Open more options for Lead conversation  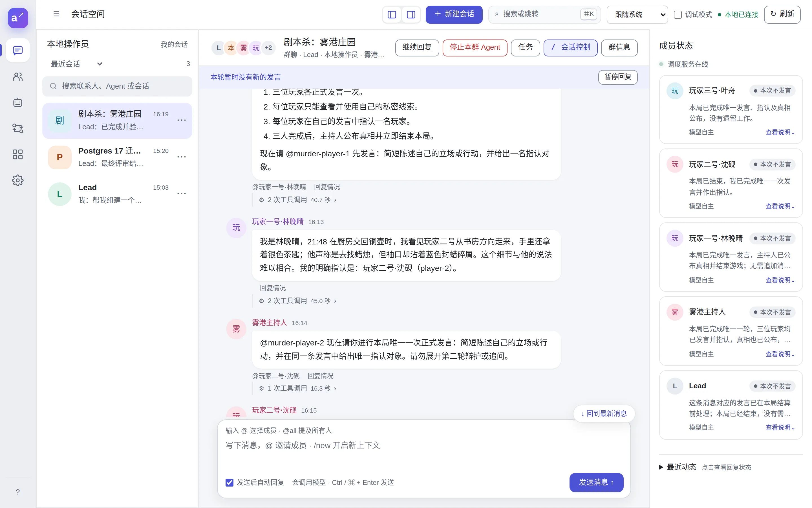[x=182, y=194]
